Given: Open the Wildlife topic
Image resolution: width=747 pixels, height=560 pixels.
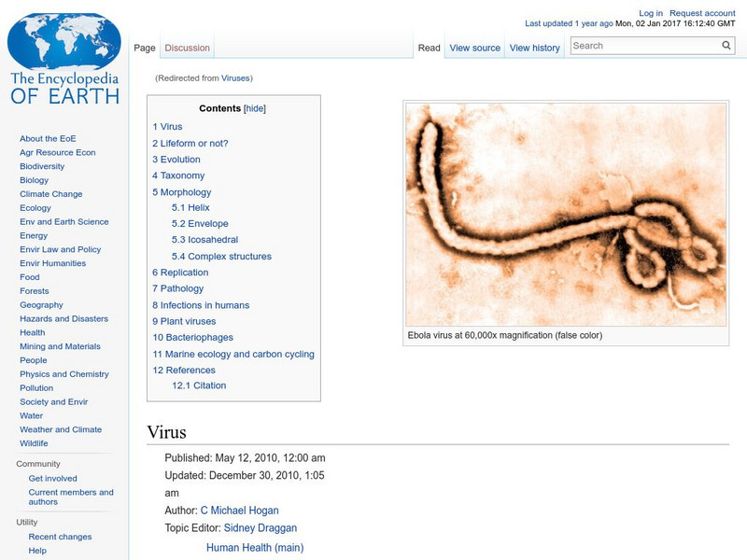Looking at the screenshot, I should click(34, 442).
